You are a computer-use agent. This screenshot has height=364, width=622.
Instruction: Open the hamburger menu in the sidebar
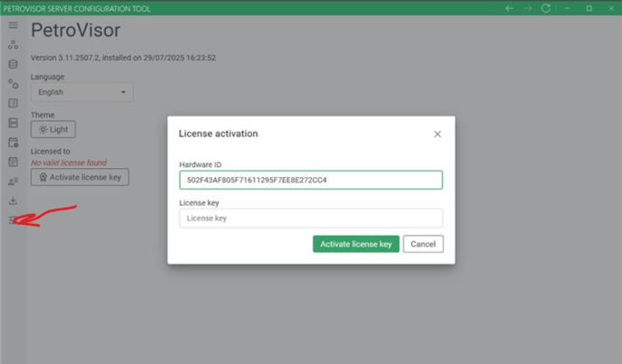coord(13,25)
